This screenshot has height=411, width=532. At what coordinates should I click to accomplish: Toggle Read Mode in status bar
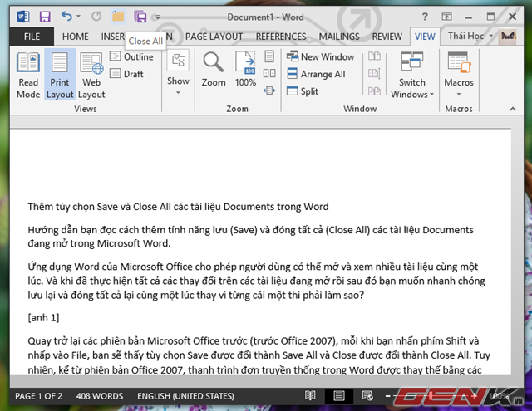pos(310,396)
